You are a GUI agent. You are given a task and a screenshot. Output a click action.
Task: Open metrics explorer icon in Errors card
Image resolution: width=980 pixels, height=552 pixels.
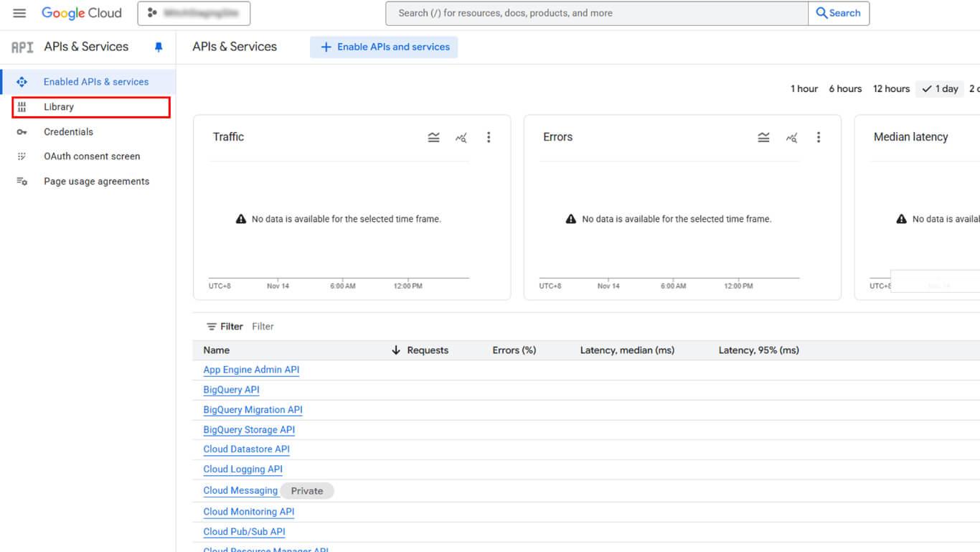click(791, 137)
